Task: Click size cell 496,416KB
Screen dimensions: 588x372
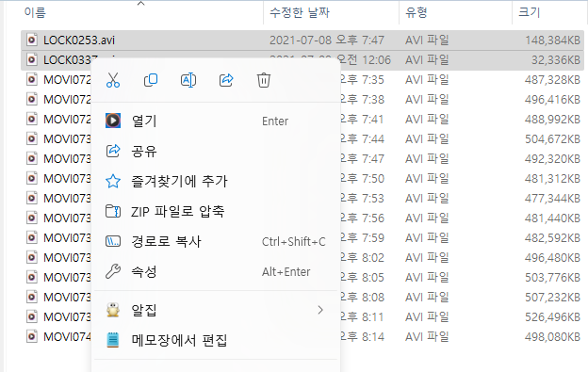Action: tap(553, 100)
